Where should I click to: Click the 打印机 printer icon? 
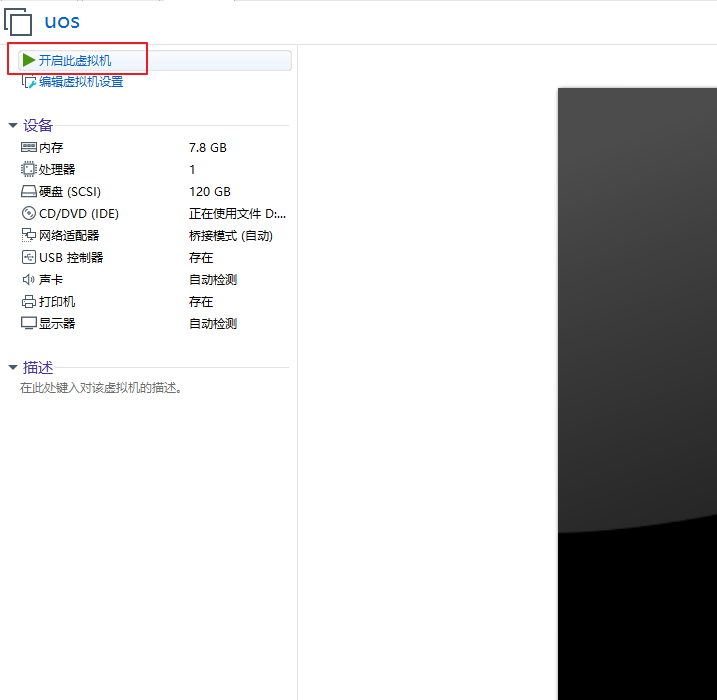[29, 301]
